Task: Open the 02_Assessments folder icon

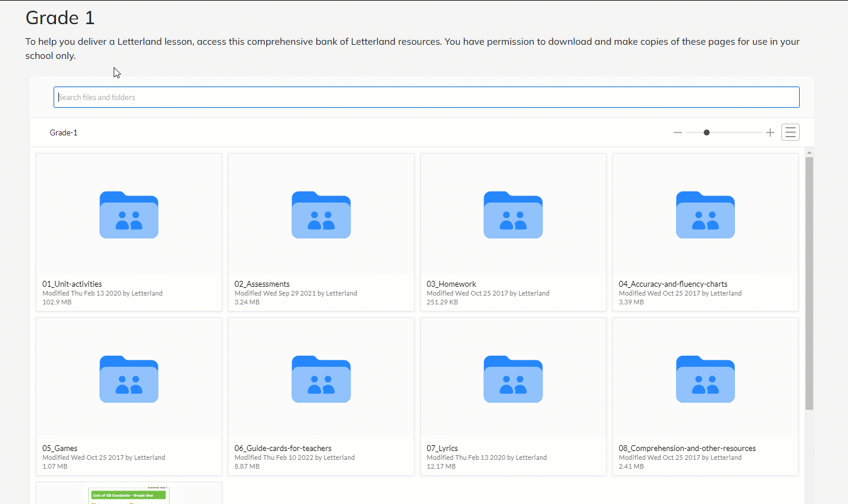Action: coord(321,215)
